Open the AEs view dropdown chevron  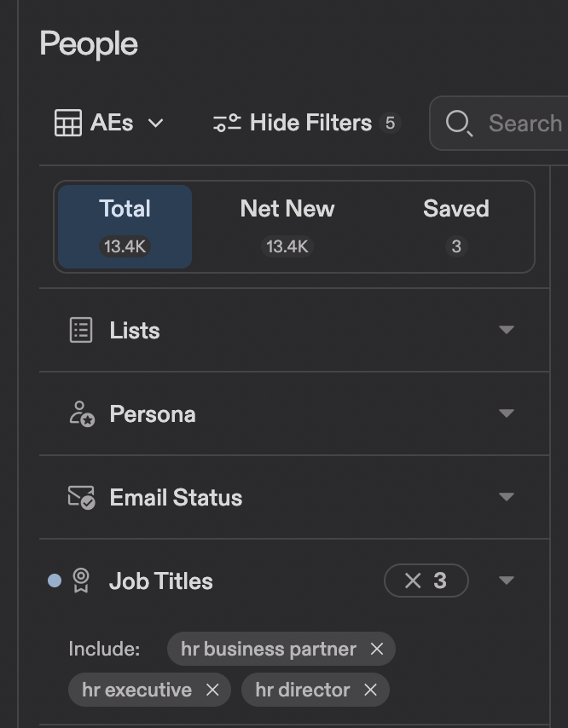pos(155,123)
